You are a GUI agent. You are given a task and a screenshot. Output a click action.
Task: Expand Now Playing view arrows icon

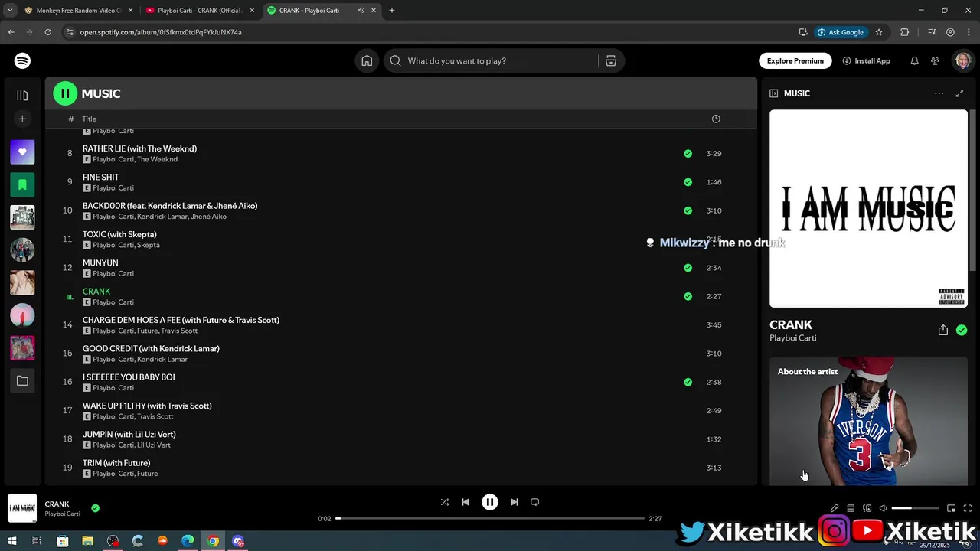pyautogui.click(x=959, y=93)
